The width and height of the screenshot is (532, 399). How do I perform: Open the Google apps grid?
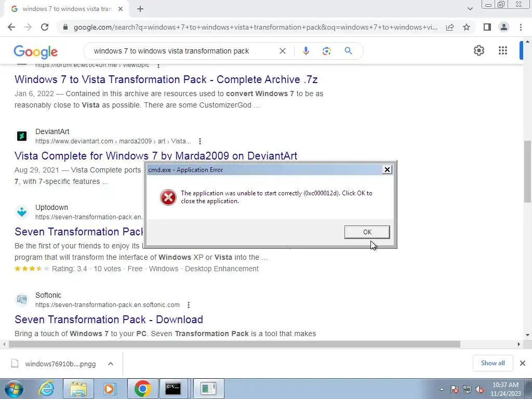coord(503,50)
